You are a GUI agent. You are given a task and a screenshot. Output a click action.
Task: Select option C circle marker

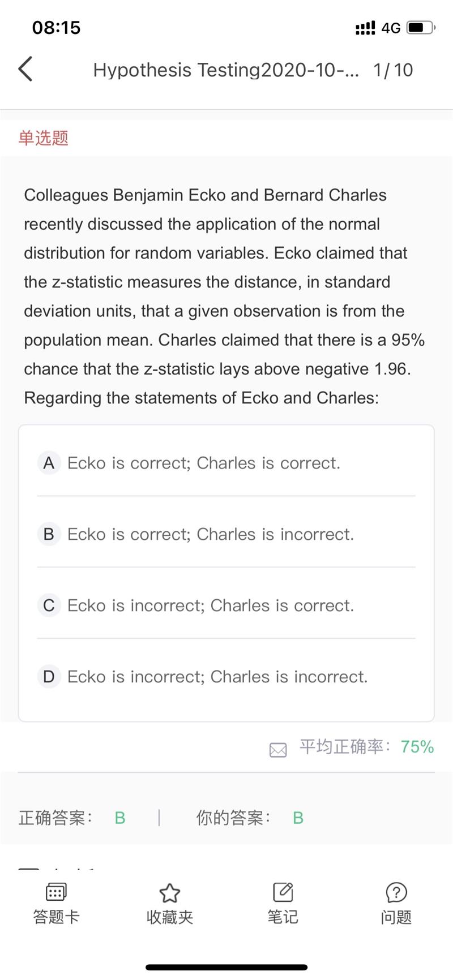[x=49, y=605]
